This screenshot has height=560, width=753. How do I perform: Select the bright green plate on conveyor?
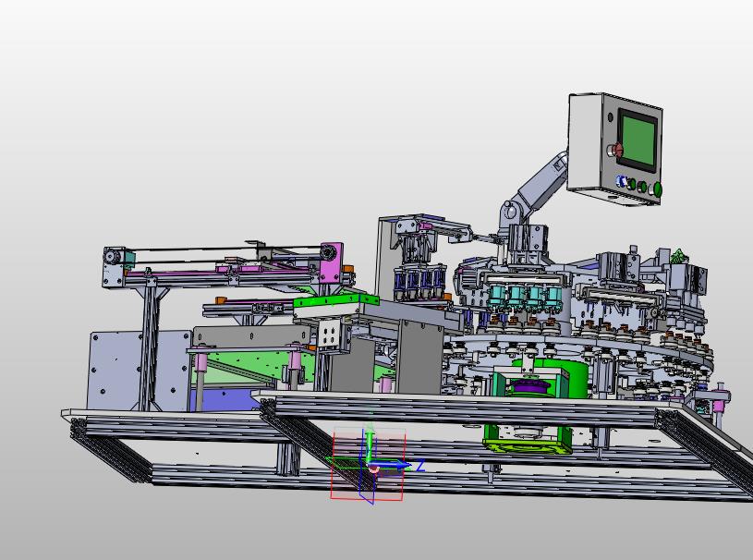(335, 301)
